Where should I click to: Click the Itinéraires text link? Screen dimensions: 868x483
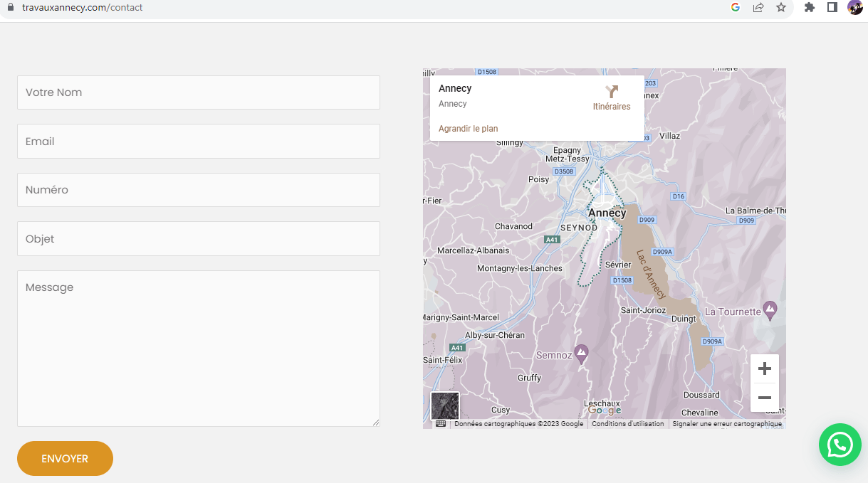pos(612,107)
